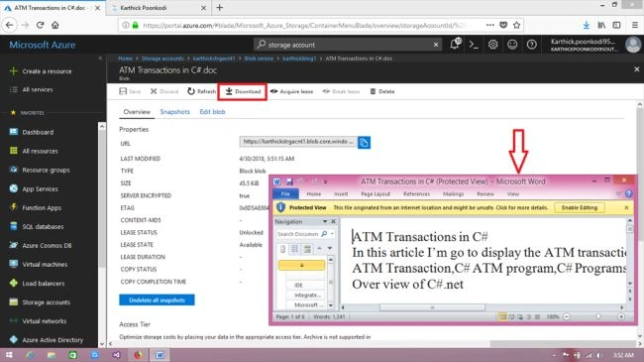Search icon in Word Navigation pane
This screenshot has width=644, height=362.
[324, 234]
